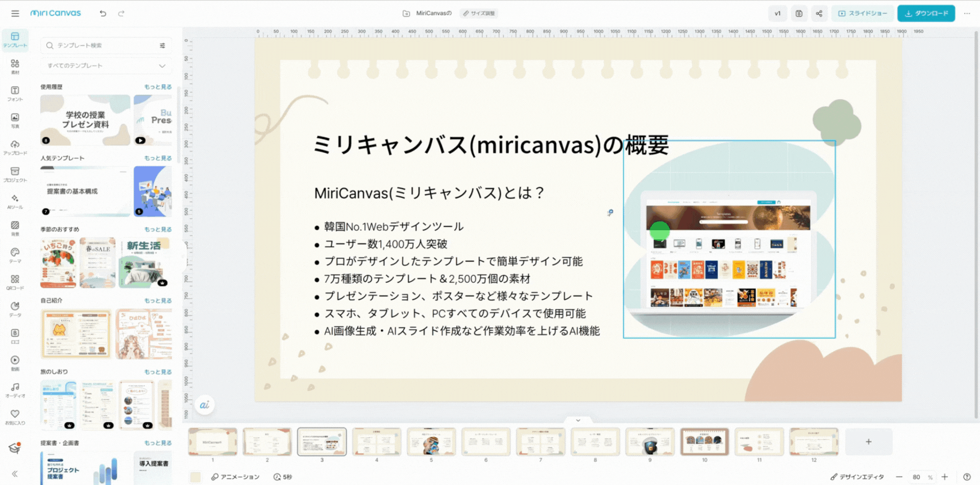Click the サイズ調整 resize button
The image size is (980, 485).
[x=479, y=13]
